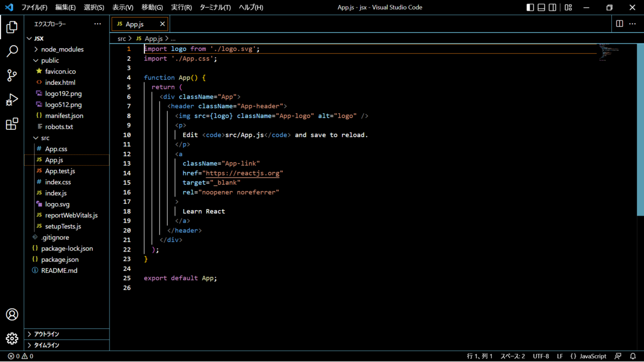This screenshot has height=362, width=644.
Task: Open favicon.ico in the explorer
Action: click(x=67, y=71)
